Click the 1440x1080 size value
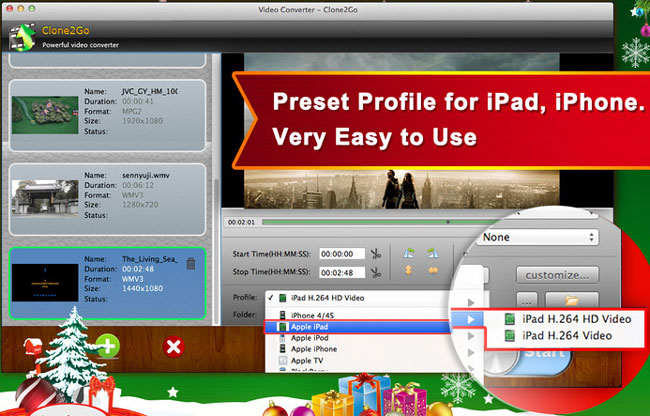Viewport: 650px width, 416px height. (142, 289)
